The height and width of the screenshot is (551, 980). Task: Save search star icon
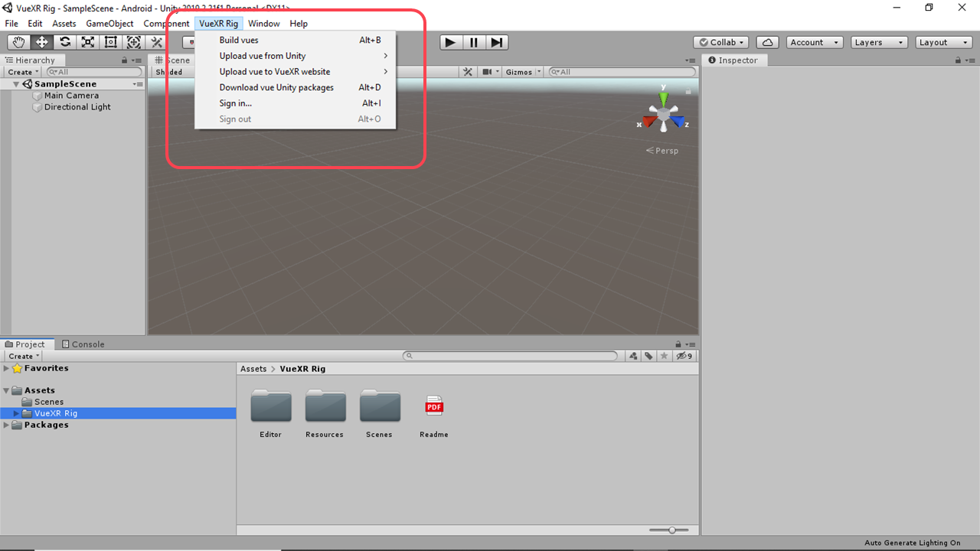[664, 356]
